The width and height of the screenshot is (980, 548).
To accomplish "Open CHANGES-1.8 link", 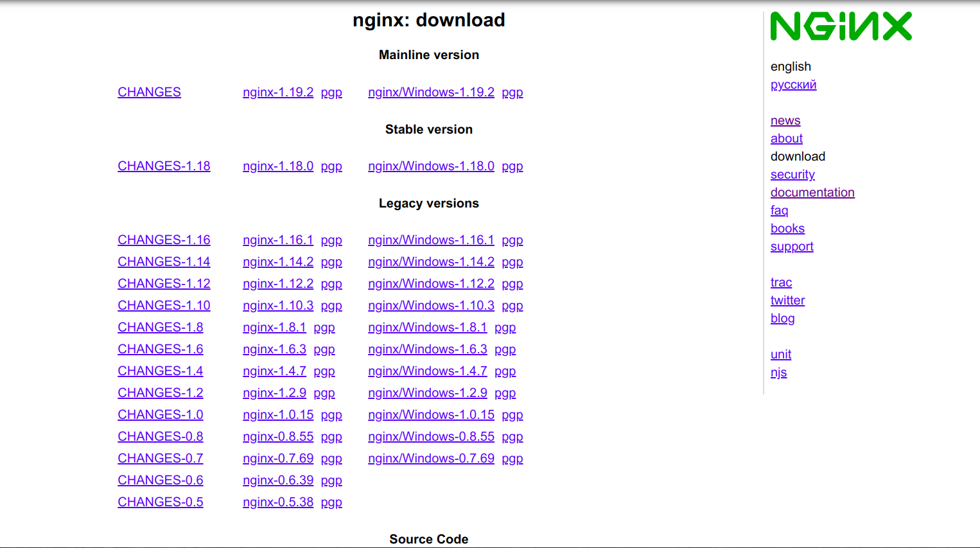I will coord(160,327).
